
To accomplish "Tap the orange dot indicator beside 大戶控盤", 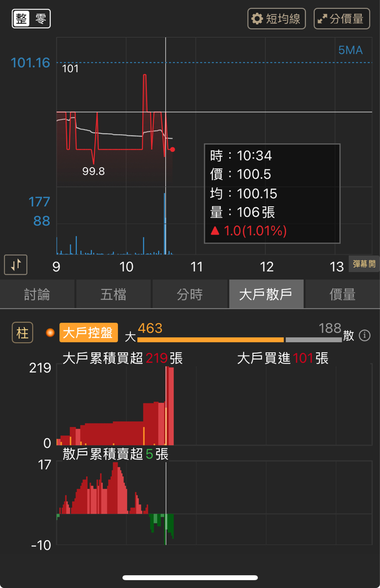I will pyautogui.click(x=50, y=333).
